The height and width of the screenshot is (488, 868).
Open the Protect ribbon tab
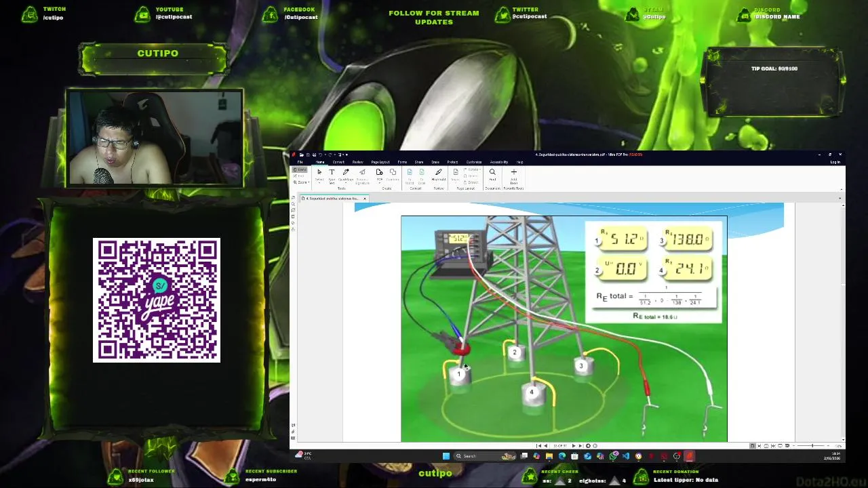click(452, 162)
